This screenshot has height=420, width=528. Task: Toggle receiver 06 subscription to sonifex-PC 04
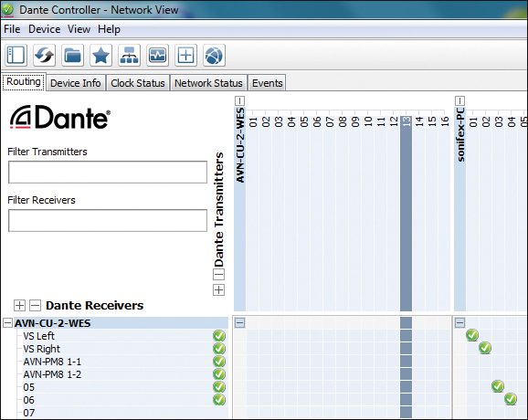(x=511, y=399)
